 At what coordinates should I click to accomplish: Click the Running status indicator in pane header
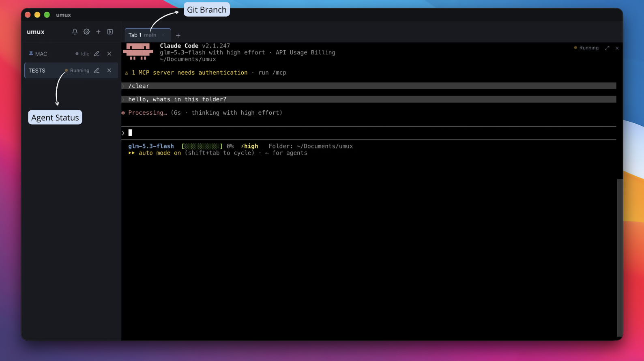(x=586, y=48)
